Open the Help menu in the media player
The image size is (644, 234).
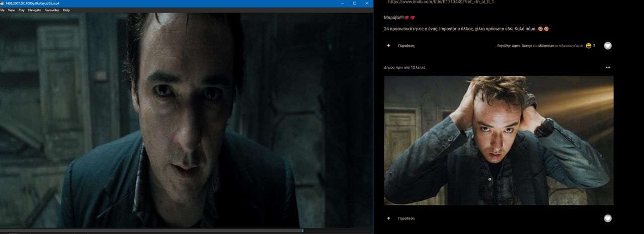[x=66, y=10]
